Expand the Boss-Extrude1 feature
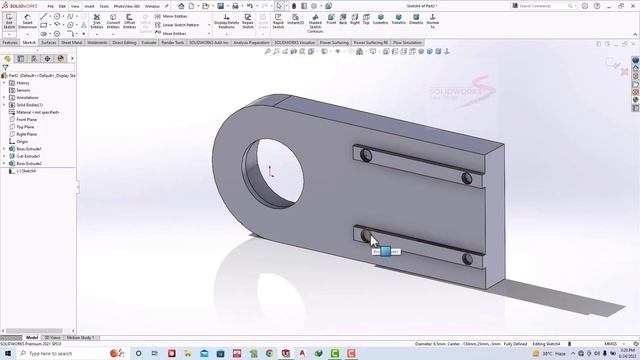Image resolution: width=640 pixels, height=360 pixels. [4, 149]
